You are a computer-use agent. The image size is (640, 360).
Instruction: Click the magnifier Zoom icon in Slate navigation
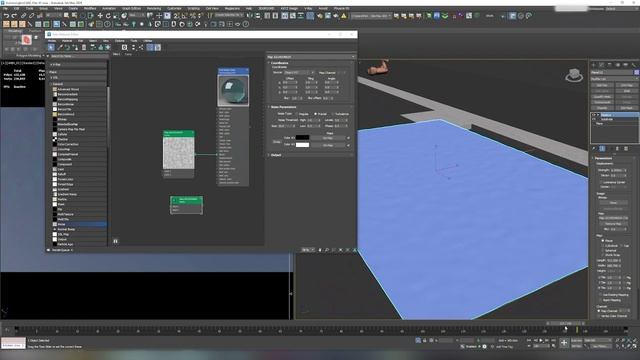click(327, 250)
